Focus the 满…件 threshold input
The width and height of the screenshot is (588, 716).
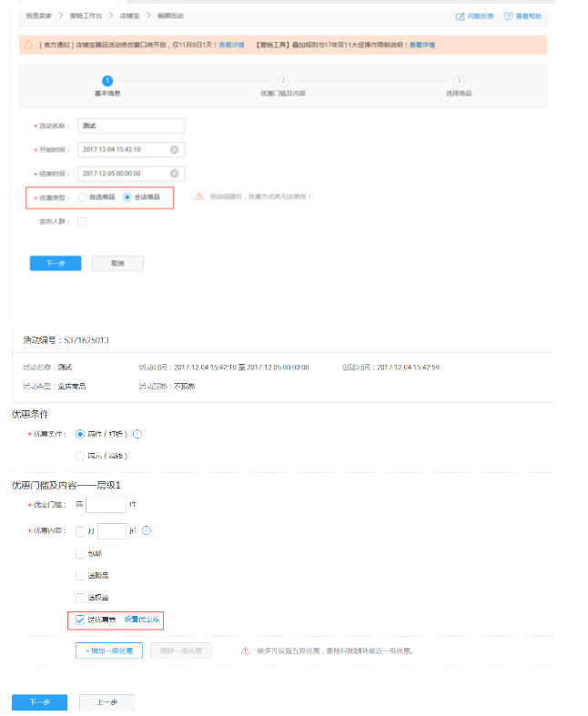tap(106, 505)
